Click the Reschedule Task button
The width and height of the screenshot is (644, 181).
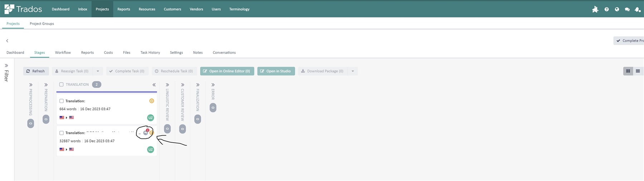tap(174, 71)
